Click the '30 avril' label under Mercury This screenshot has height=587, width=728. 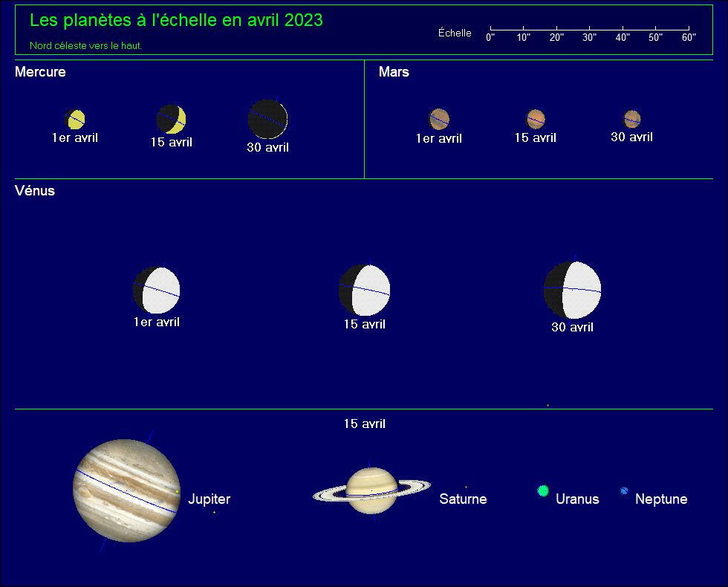click(268, 147)
